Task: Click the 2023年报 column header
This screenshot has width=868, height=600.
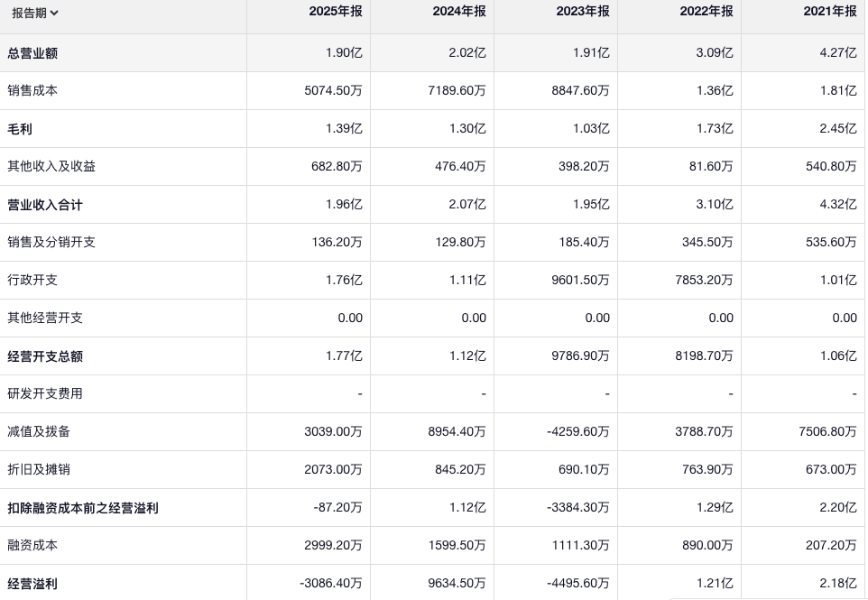Action: click(x=582, y=12)
